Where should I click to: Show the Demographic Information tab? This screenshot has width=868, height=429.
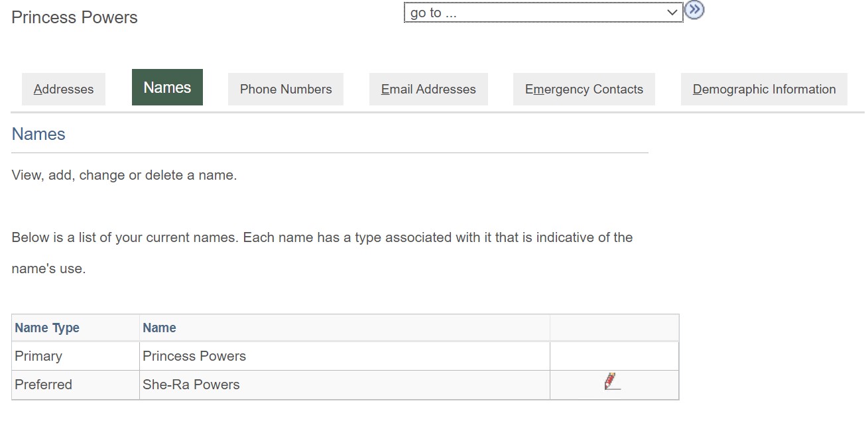pos(764,90)
